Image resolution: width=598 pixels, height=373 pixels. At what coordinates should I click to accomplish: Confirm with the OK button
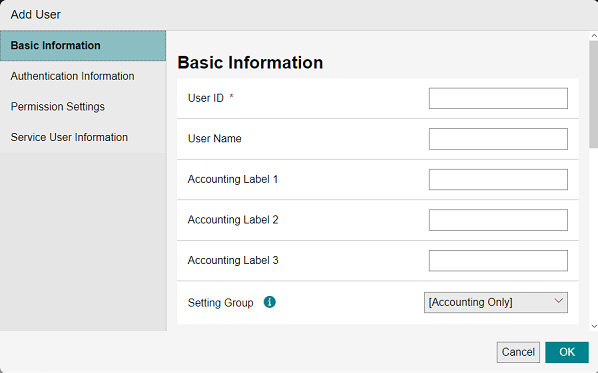pos(567,352)
